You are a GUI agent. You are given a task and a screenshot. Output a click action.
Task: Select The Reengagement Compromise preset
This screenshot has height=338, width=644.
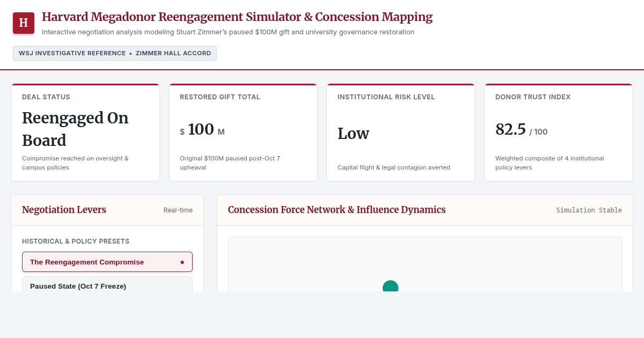pos(107,262)
